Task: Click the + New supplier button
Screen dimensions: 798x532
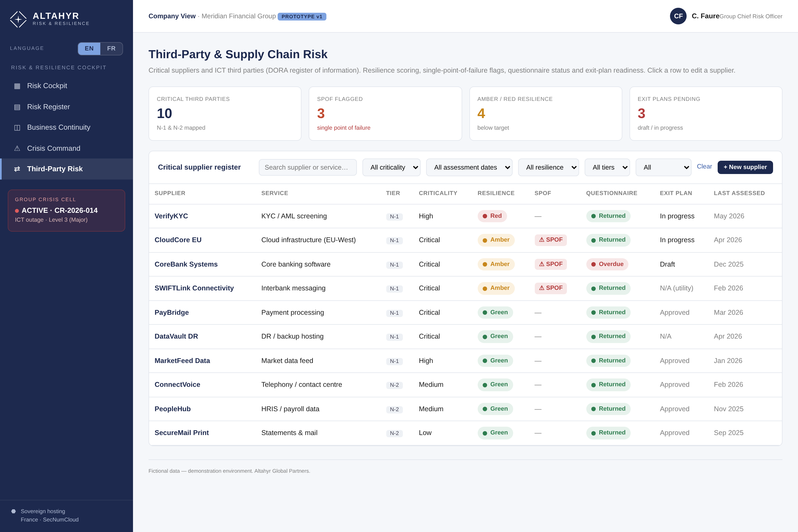Action: pos(745,167)
